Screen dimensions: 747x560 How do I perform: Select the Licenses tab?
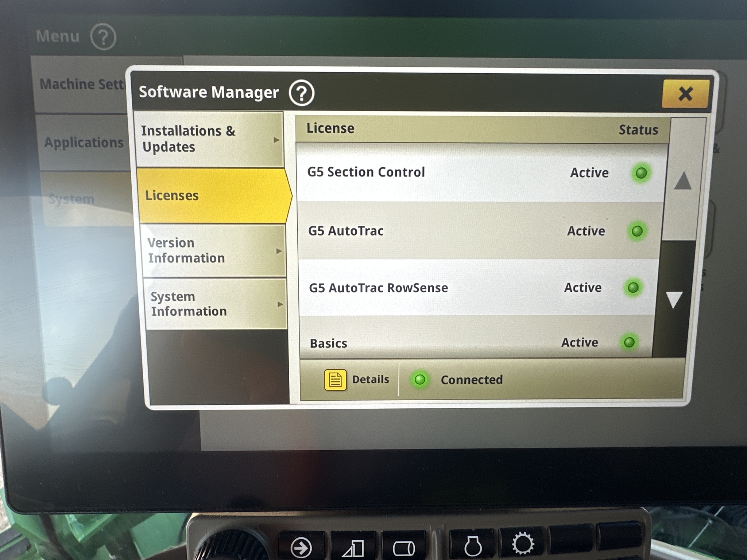coord(214,196)
